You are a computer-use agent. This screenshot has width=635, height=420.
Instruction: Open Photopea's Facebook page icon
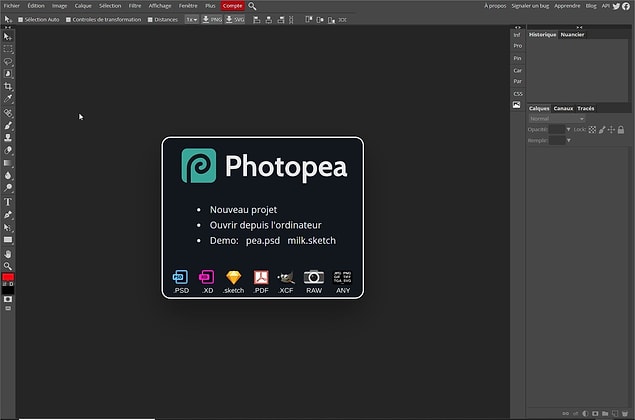point(626,6)
